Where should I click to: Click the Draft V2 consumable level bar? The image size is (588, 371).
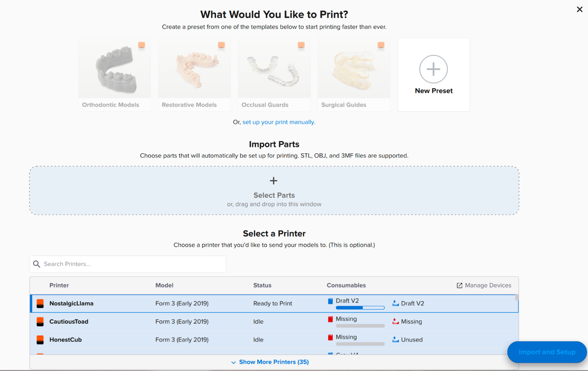pos(360,307)
